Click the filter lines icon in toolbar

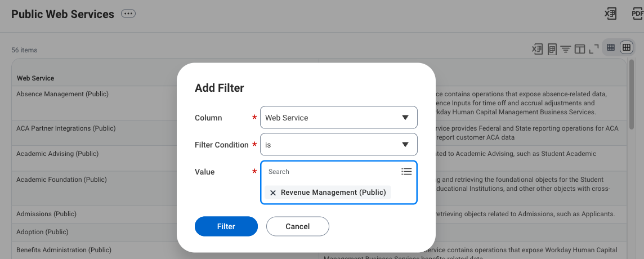pyautogui.click(x=566, y=50)
